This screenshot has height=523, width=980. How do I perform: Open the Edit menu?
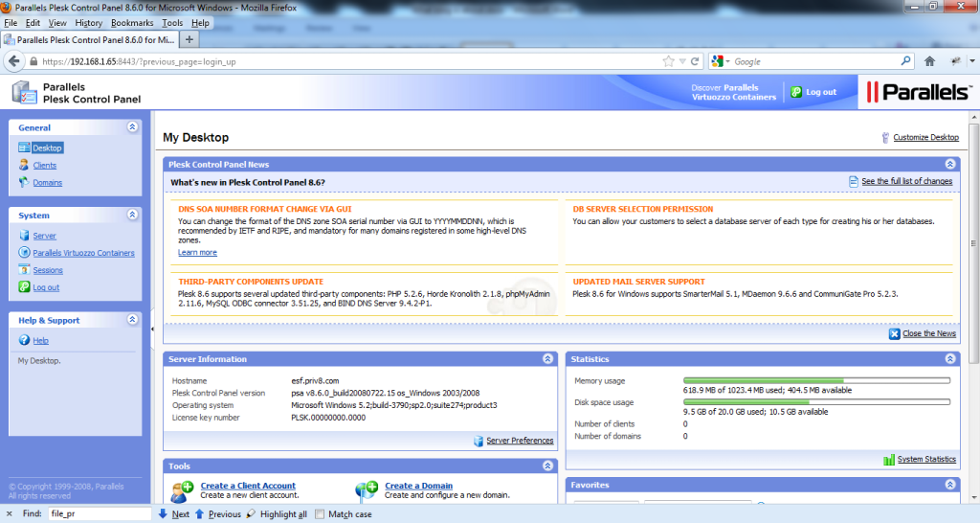[33, 23]
